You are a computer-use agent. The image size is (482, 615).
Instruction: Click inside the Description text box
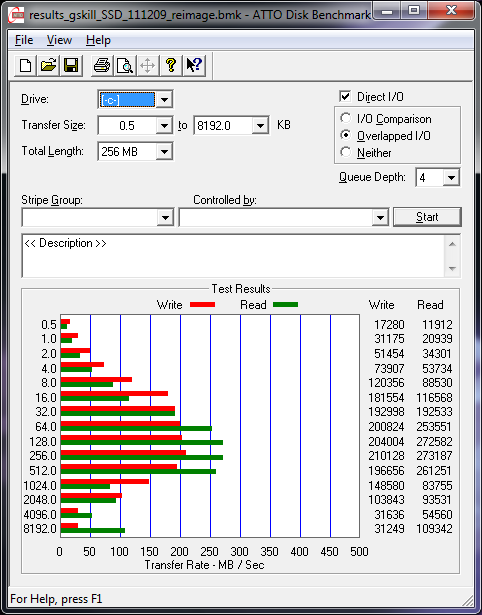(x=234, y=256)
